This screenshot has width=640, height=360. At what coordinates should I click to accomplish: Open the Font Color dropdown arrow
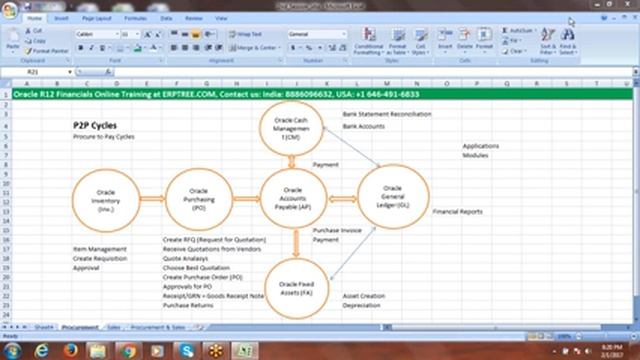(x=160, y=48)
